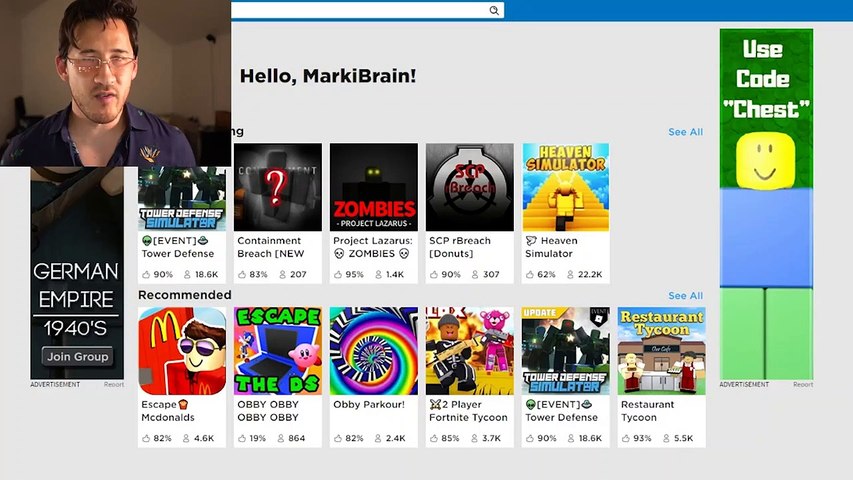
Task: Open Tower Defense Simulator thumbnail in top row
Action: (x=182, y=199)
